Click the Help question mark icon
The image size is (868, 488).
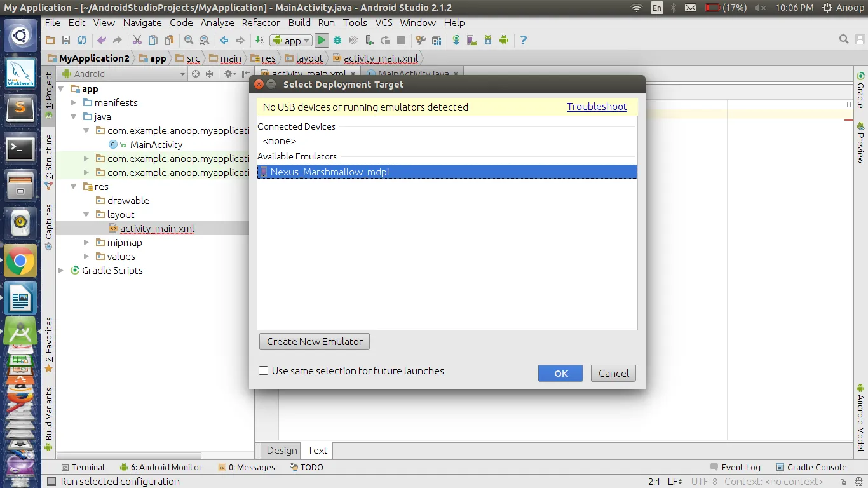[524, 40]
